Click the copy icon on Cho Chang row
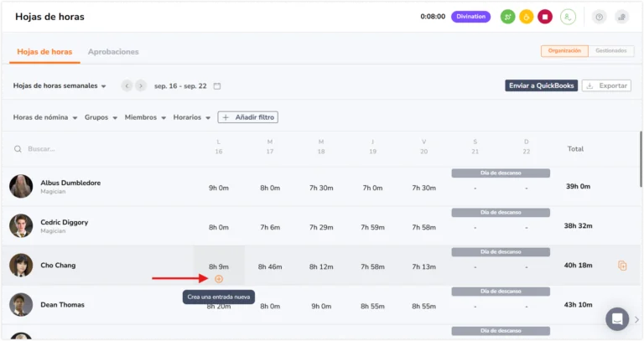 coord(622,266)
